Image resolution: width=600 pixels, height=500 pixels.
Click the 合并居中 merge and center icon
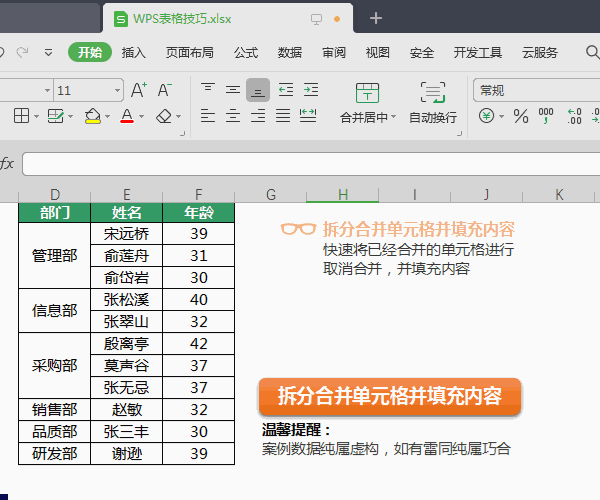coord(367,93)
